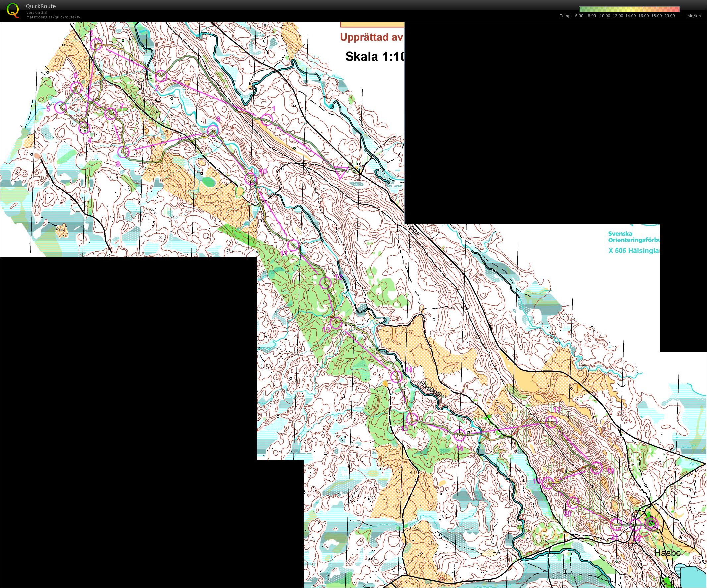Click the Tempo legend label
Viewport: 707px width, 588px height.
pos(566,16)
